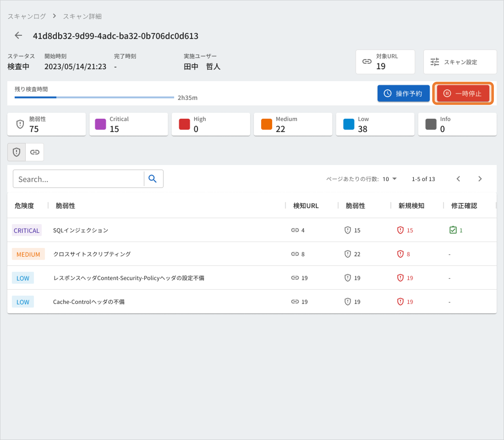The height and width of the screenshot is (440, 504).
Task: Click the red High color swatch
Action: (184, 124)
